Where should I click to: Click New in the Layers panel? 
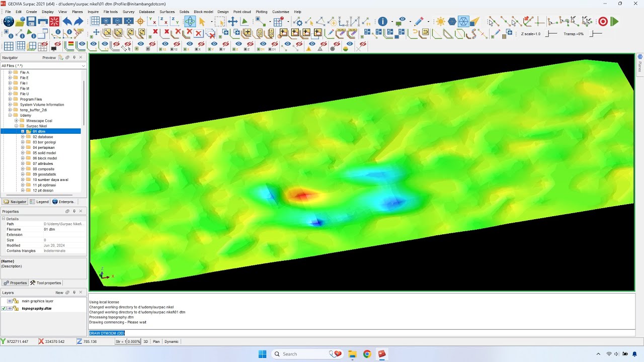59,293
